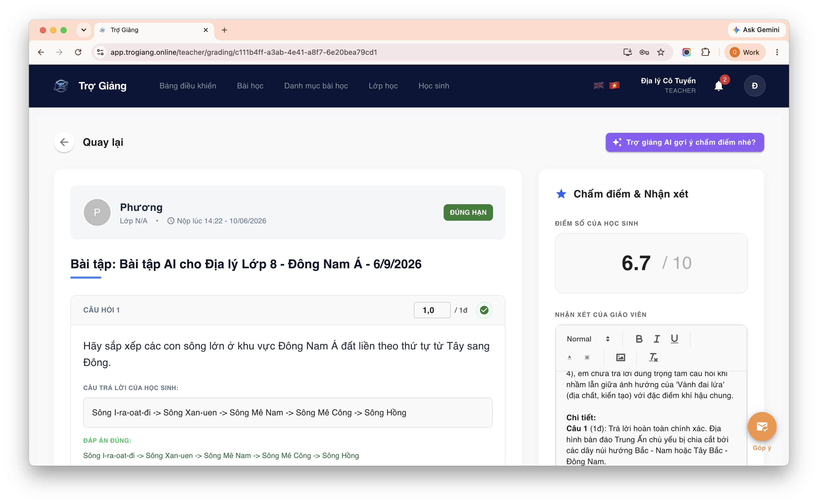This screenshot has height=504, width=818.
Task: Click the Quay lại back arrow
Action: pyautogui.click(x=64, y=142)
